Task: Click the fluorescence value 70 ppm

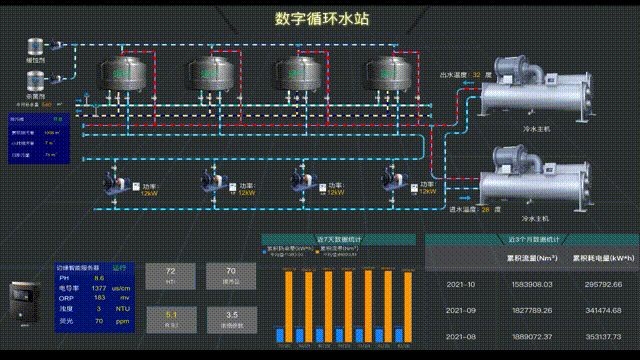Action: (x=99, y=321)
